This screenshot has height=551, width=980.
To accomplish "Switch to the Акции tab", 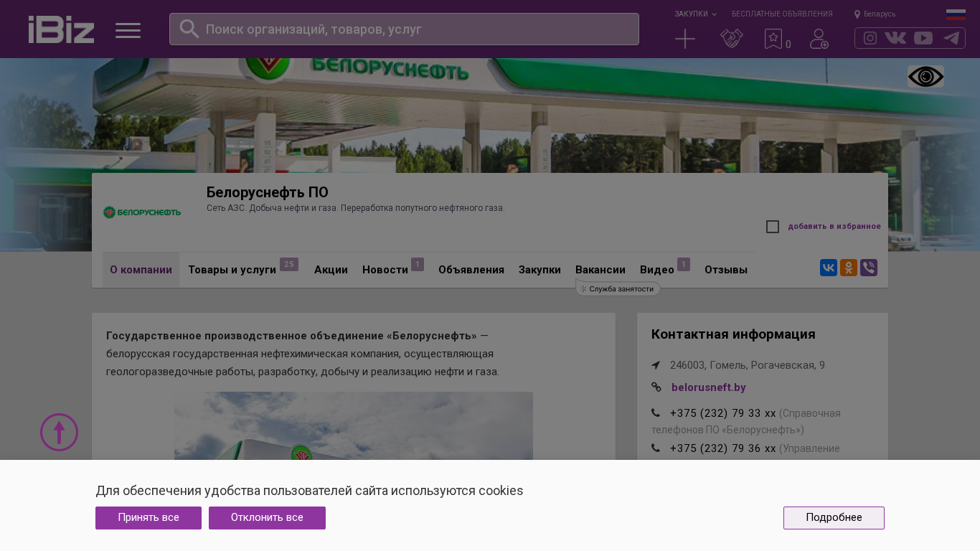I will (331, 270).
